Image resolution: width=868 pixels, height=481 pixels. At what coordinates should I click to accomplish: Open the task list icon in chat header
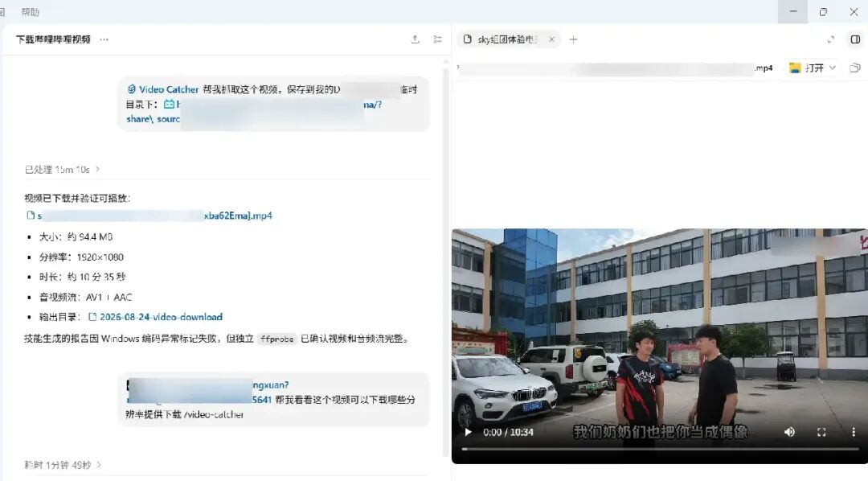437,39
